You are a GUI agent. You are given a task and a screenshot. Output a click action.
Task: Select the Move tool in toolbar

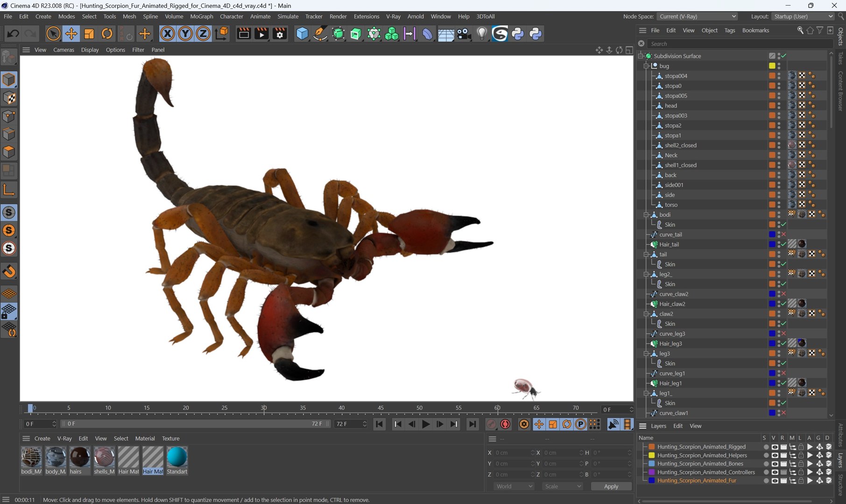[x=71, y=34]
